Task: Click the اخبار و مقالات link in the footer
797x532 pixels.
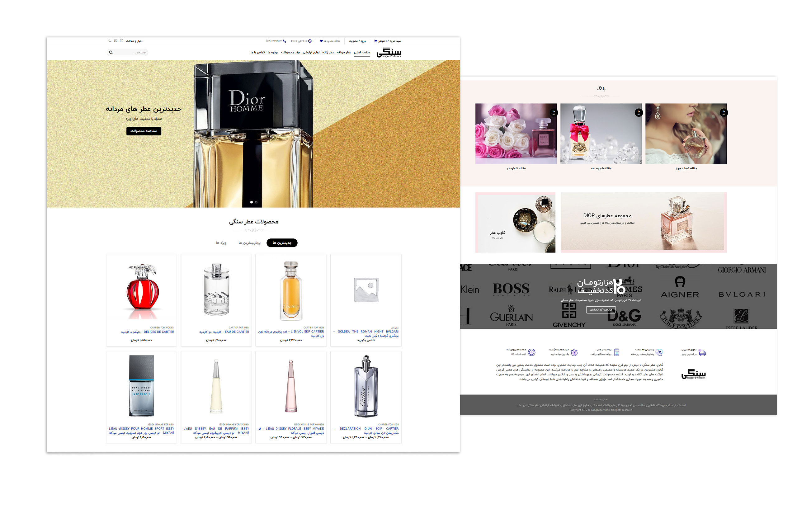Action: click(x=601, y=400)
